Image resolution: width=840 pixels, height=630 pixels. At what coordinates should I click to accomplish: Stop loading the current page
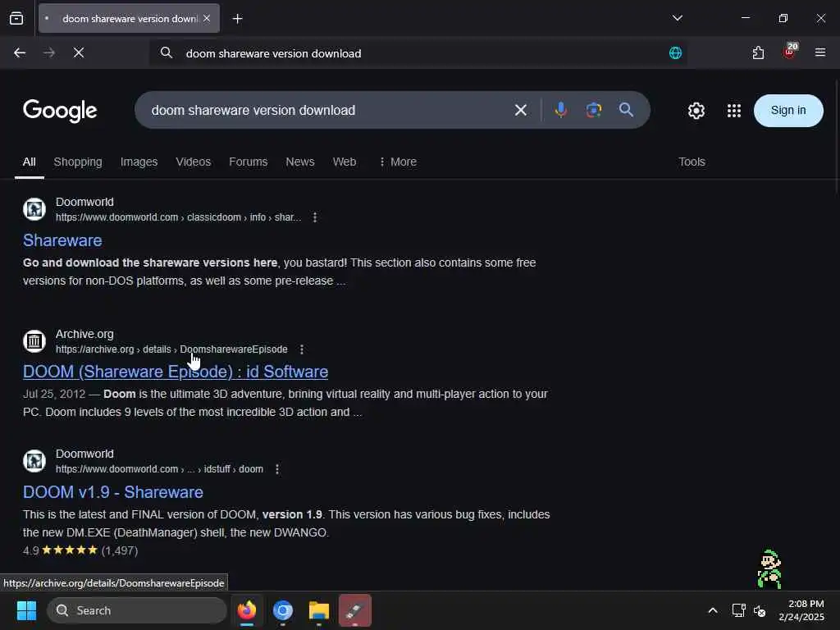pyautogui.click(x=79, y=52)
